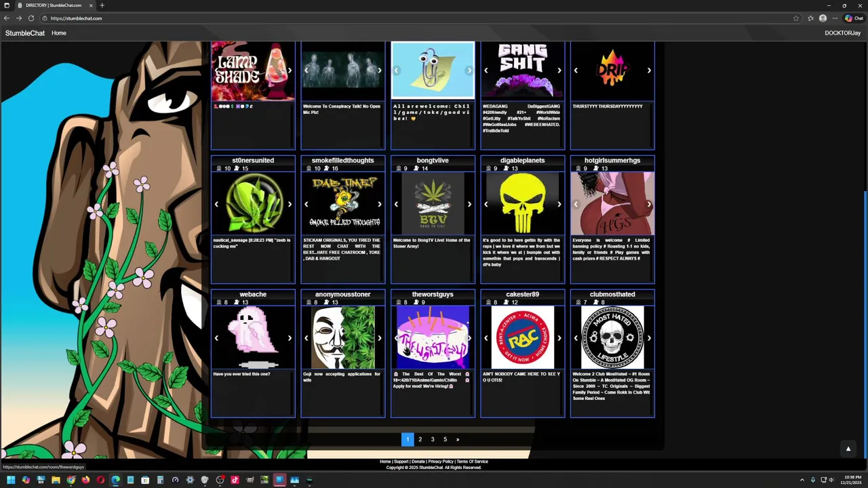Click the BGV cannabis leaf thumbnail

(433, 203)
